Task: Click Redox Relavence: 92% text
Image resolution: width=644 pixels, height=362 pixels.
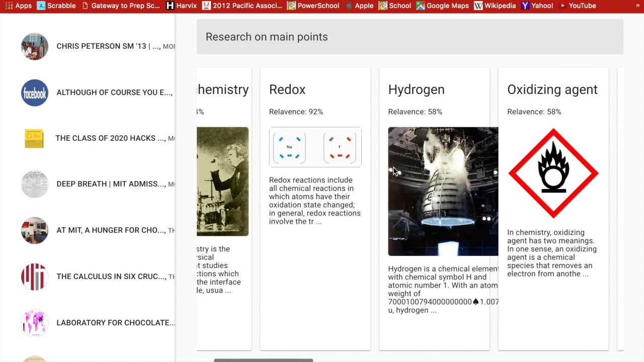Action: [296, 112]
